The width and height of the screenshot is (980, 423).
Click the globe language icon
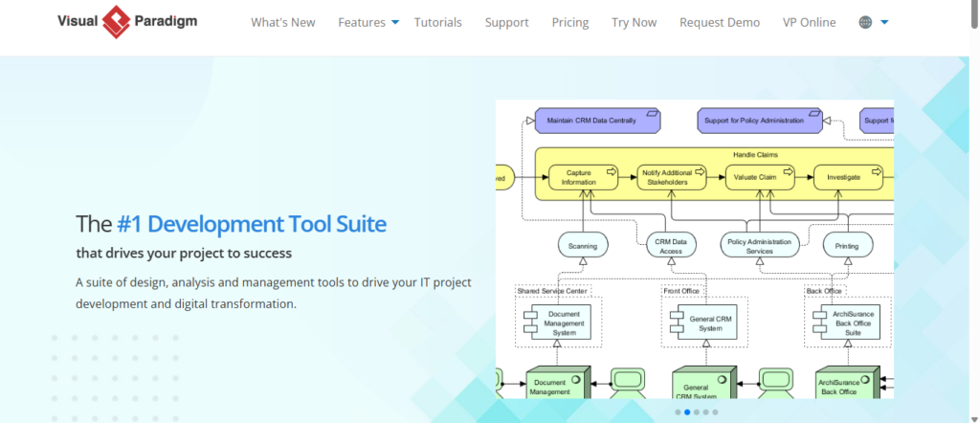click(x=865, y=22)
